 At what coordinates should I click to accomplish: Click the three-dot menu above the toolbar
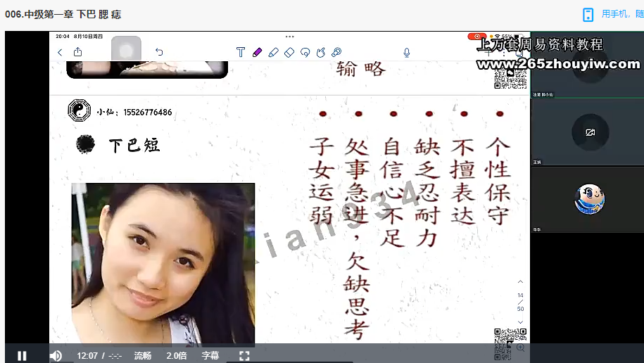point(289,37)
